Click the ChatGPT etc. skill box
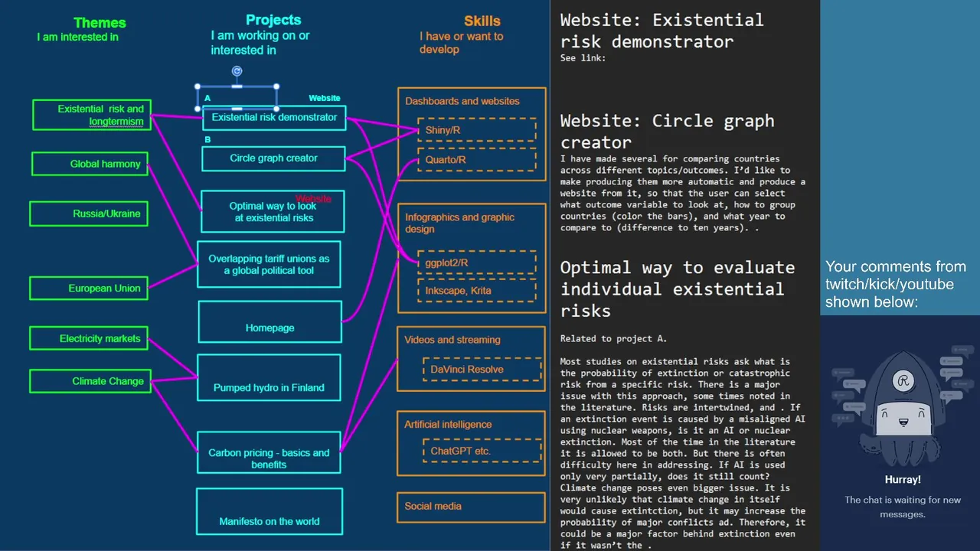This screenshot has width=980, height=551. [482, 451]
